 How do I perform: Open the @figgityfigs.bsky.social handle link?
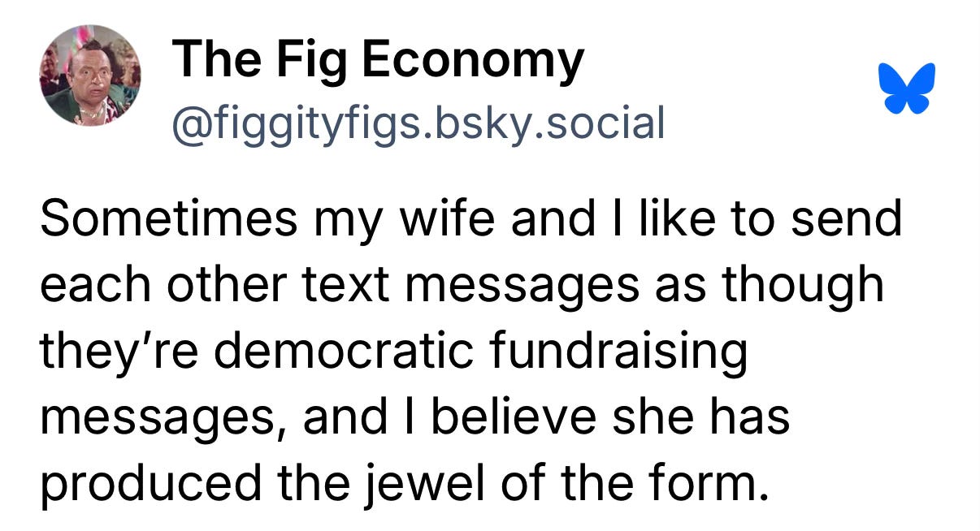[x=418, y=123]
